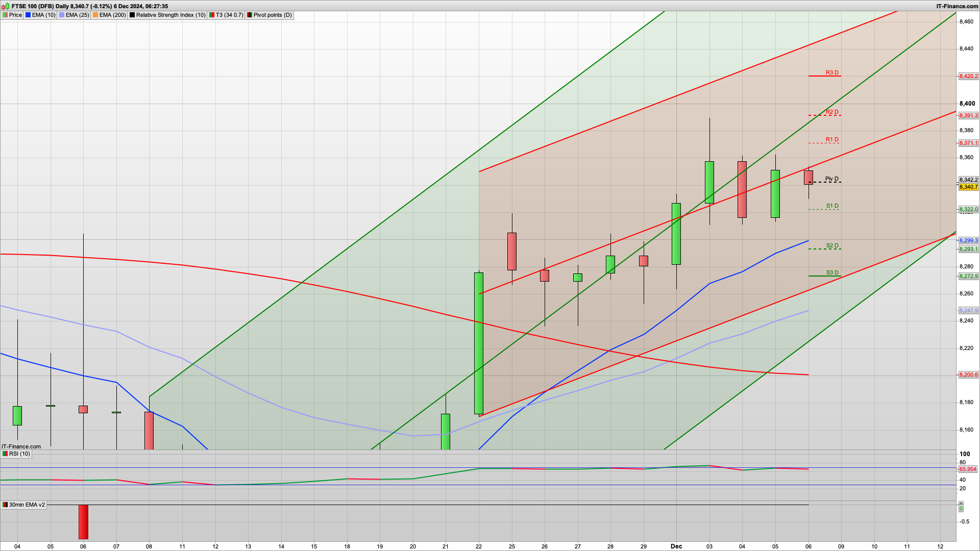Click the 8,293.1 S2 price tag
Viewport: 980px width, 551px height.
[x=968, y=249]
